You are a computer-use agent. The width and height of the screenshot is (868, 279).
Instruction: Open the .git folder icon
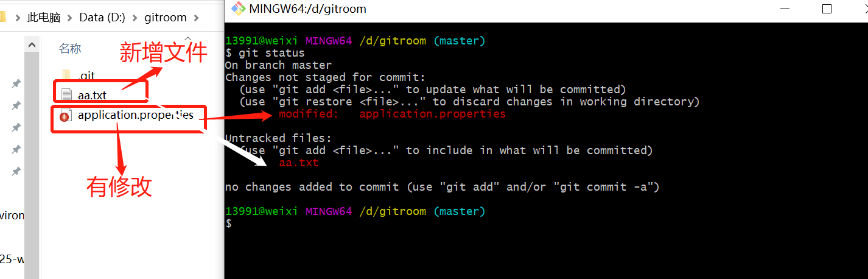click(67, 76)
